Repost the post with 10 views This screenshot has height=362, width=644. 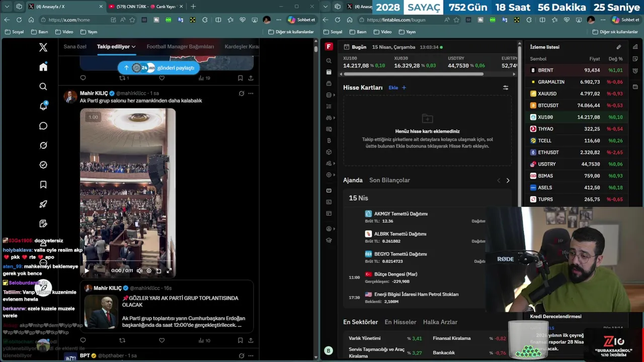[x=122, y=340]
